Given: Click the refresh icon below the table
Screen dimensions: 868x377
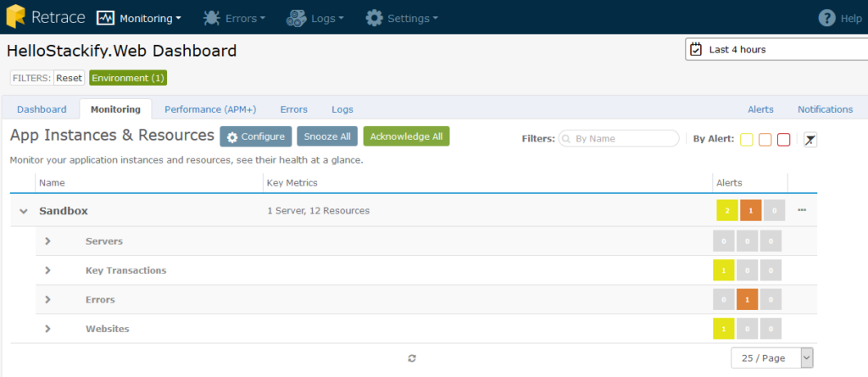Looking at the screenshot, I should tap(412, 358).
